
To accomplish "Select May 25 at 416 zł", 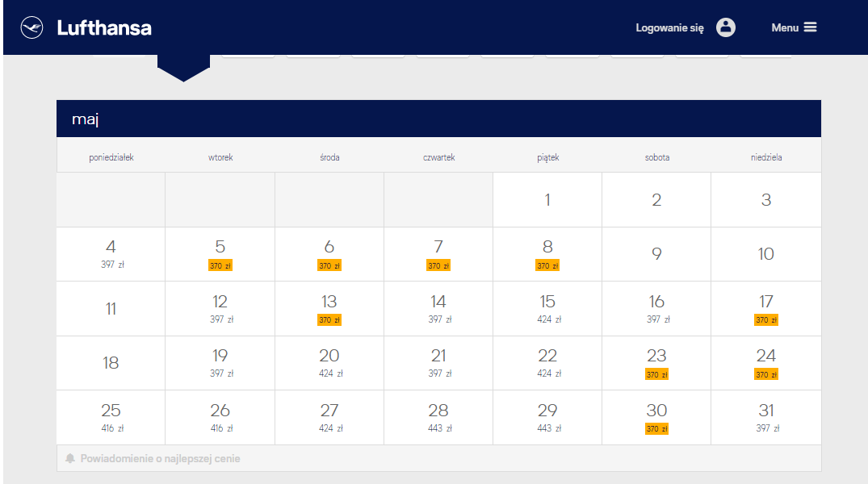I will click(111, 418).
